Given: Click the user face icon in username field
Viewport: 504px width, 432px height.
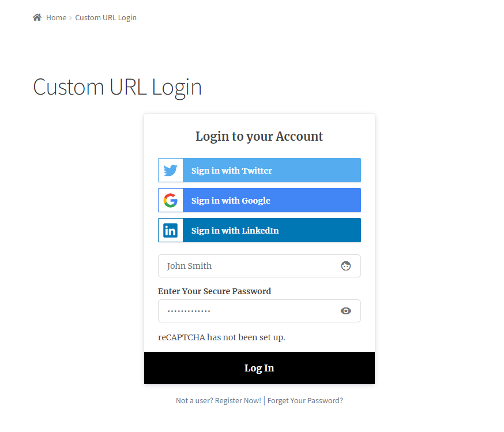Looking at the screenshot, I should tap(346, 266).
